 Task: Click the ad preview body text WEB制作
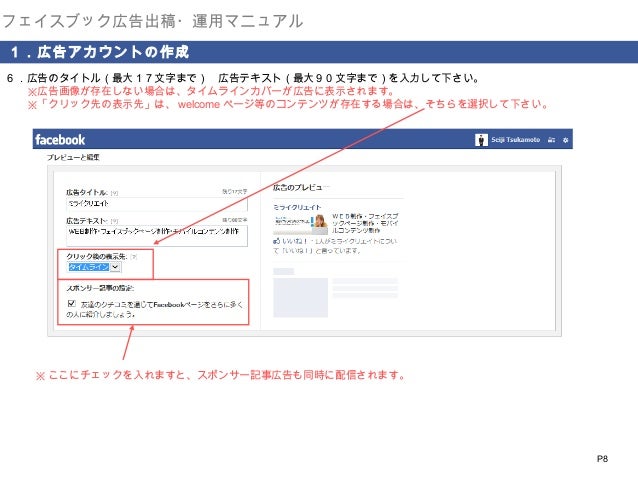[x=365, y=223]
